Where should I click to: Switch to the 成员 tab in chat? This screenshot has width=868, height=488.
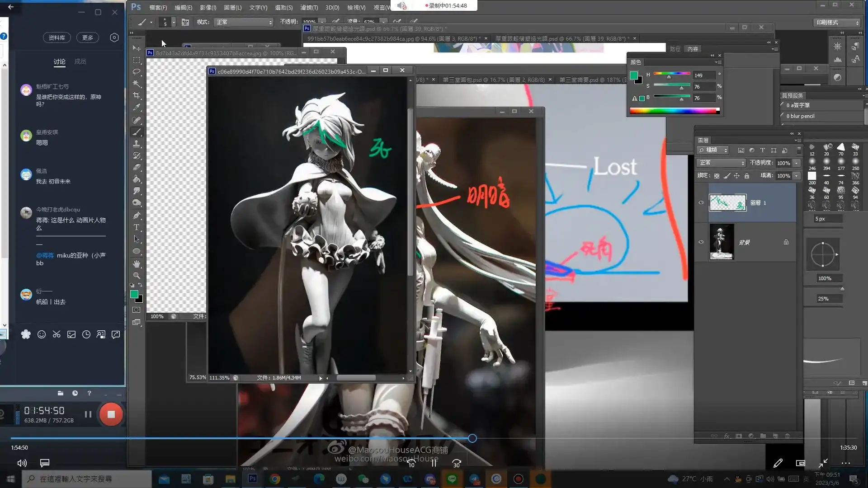click(80, 61)
